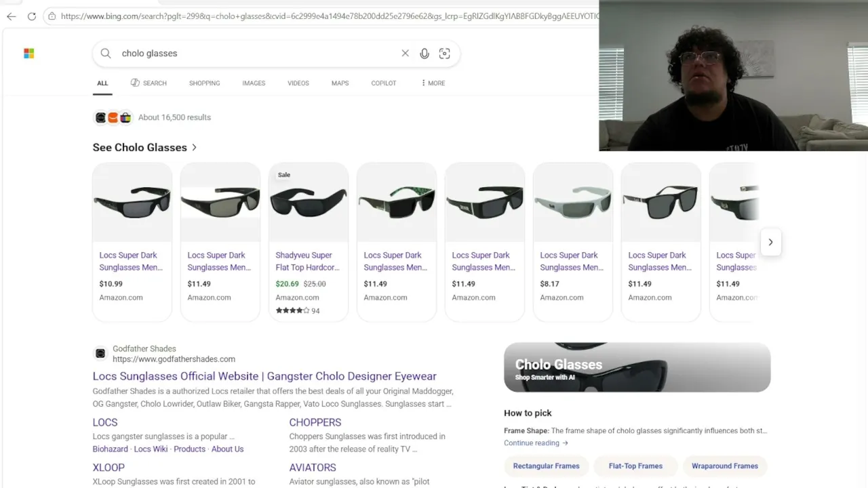The height and width of the screenshot is (488, 868).
Task: Switch to the Videos tab
Action: pos(298,83)
